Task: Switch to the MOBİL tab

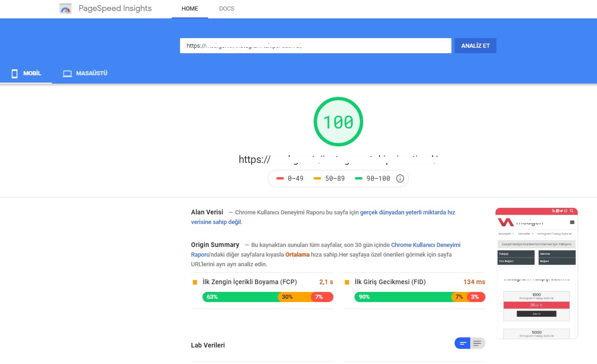Action: pyautogui.click(x=26, y=73)
